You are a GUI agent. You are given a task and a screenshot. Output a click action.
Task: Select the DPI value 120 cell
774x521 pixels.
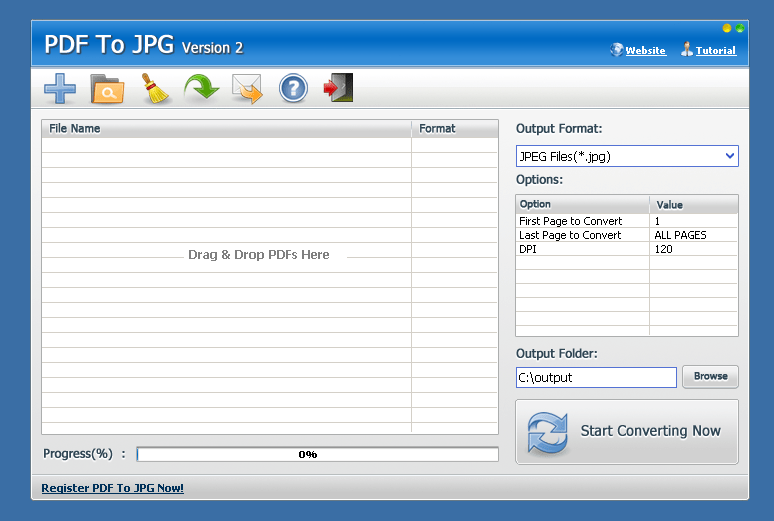click(x=693, y=249)
